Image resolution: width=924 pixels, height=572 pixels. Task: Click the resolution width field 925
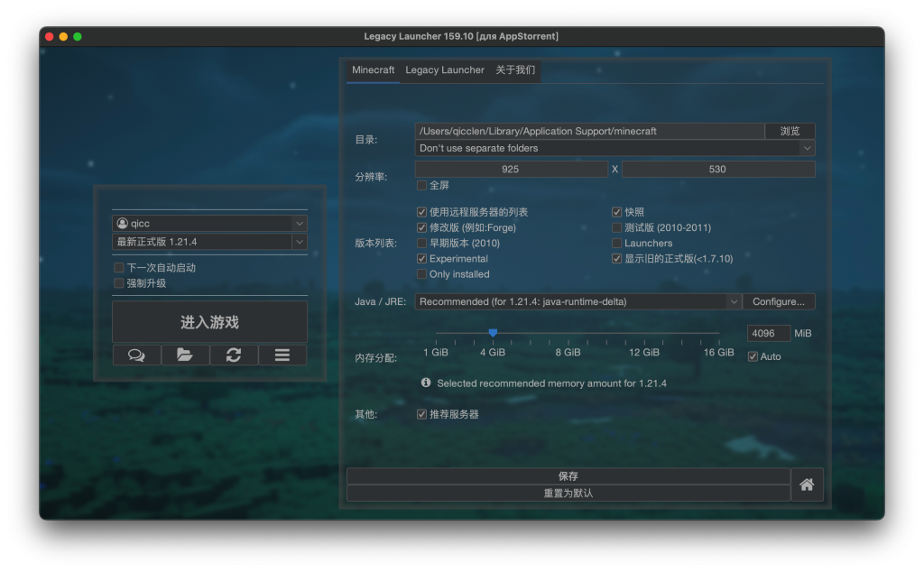511,169
